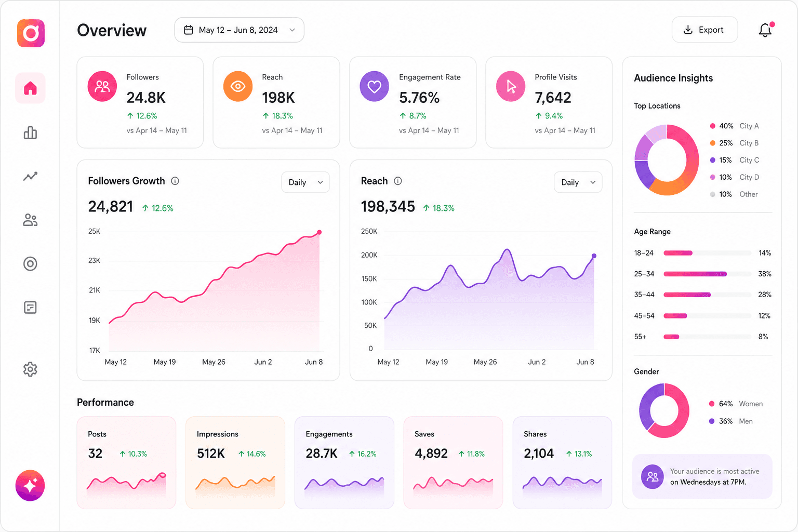Click the Other legend color dot
This screenshot has height=532, width=798.
[713, 195]
